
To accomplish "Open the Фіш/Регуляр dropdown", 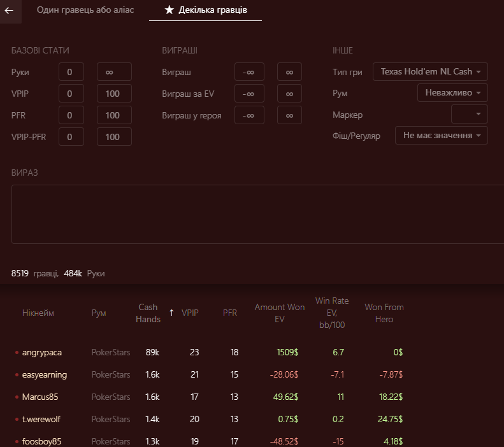I will (442, 136).
